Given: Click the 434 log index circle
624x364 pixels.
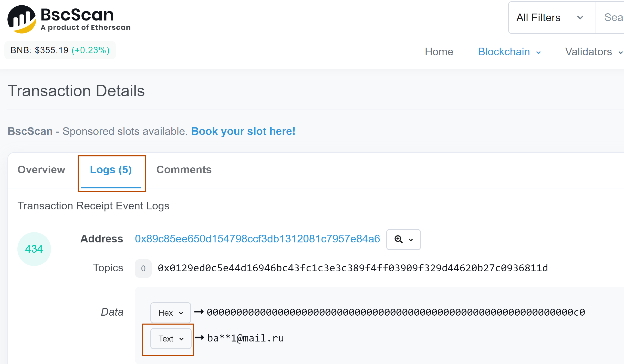Looking at the screenshot, I should pos(34,249).
